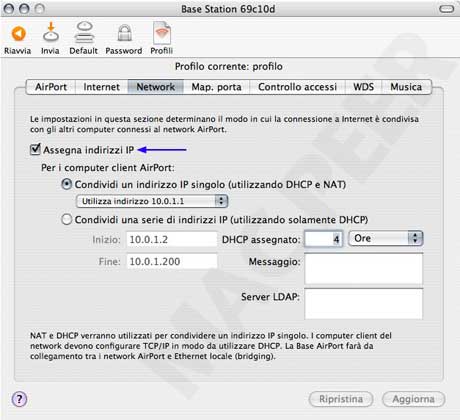Viewport: 460px width, 420px height.
Task: Click the Default settings icon
Action: pyautogui.click(x=84, y=32)
